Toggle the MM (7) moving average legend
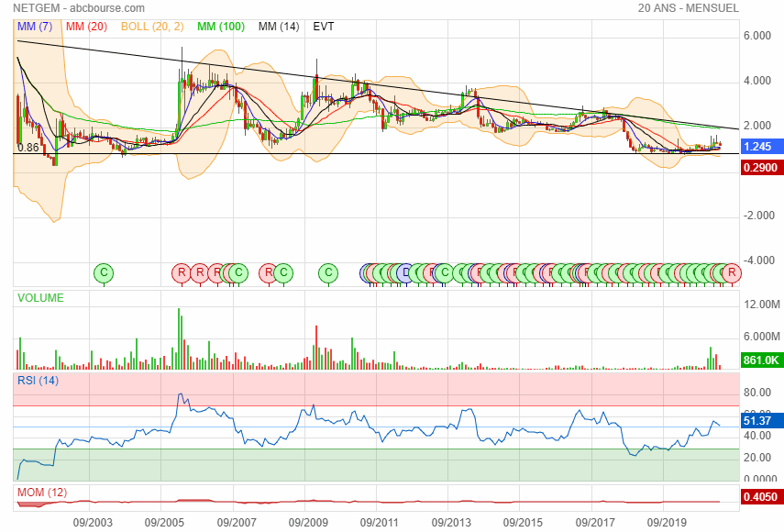 point(35,27)
